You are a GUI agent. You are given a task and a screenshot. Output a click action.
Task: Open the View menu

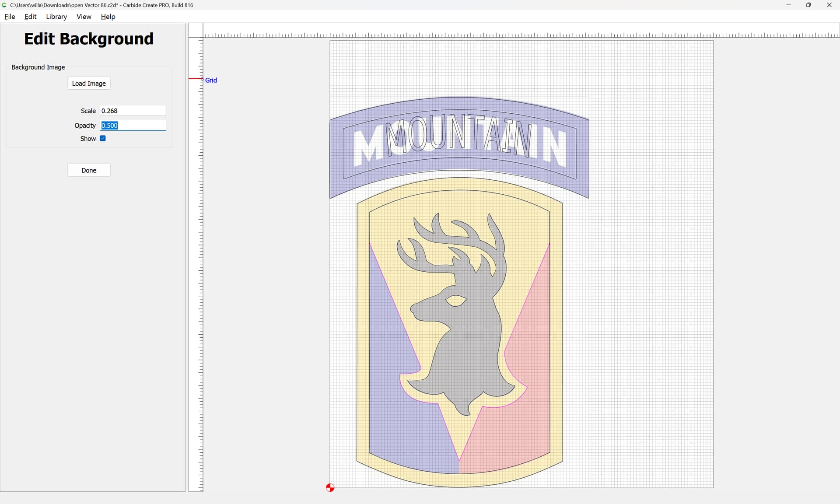point(84,17)
